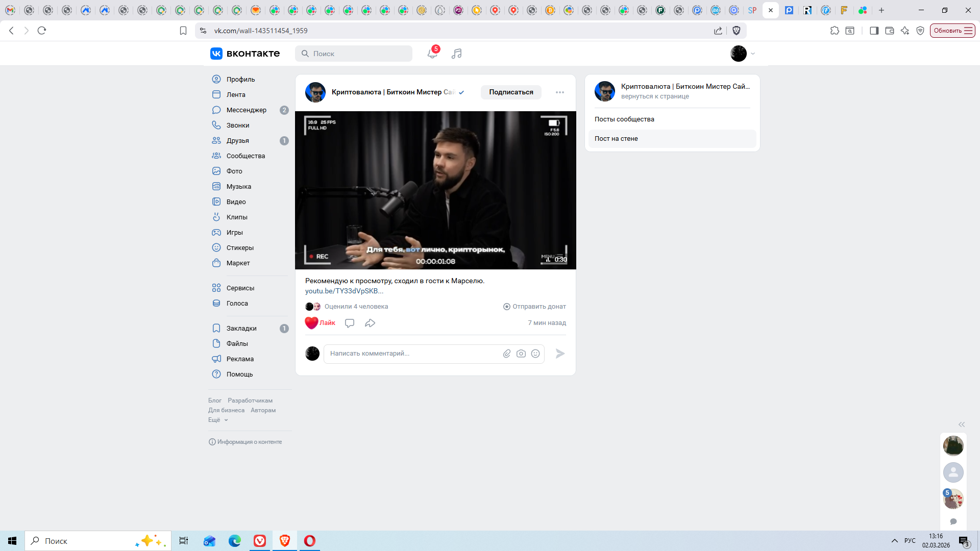Toggle the Brave browser sidebar panel
Image resolution: width=980 pixels, height=551 pixels.
point(874,31)
